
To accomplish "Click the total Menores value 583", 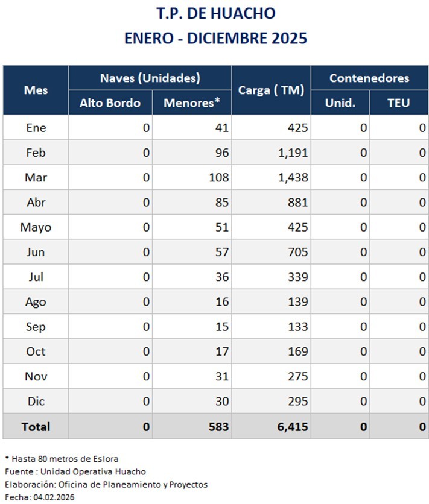I will click(x=218, y=427).
